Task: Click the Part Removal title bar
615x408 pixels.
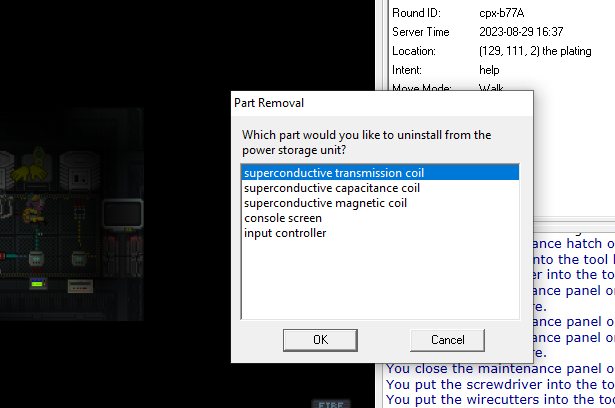Action: coord(382,103)
